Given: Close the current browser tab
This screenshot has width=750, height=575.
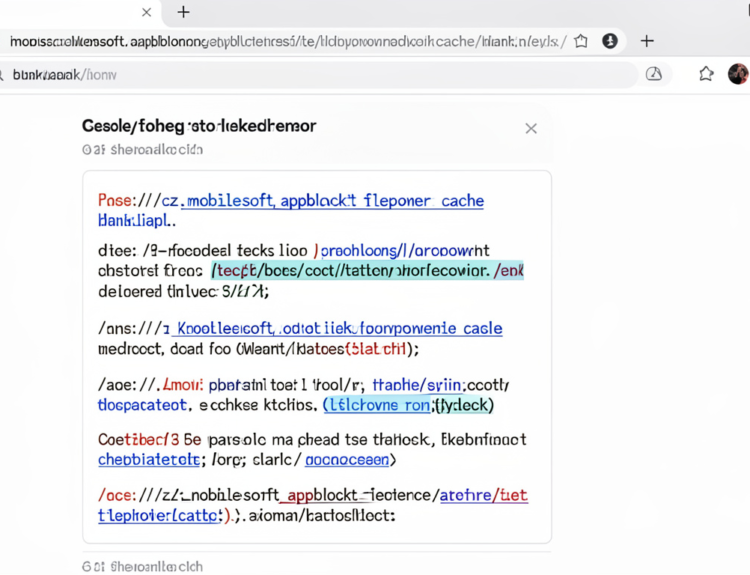Looking at the screenshot, I should (x=147, y=12).
